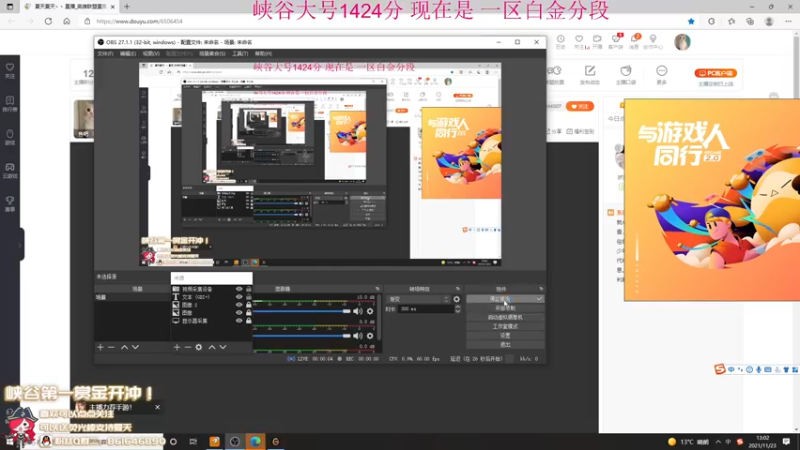Viewport: 800px width, 450px height.
Task: Mute the first audio mixer channel
Action: coord(358,311)
